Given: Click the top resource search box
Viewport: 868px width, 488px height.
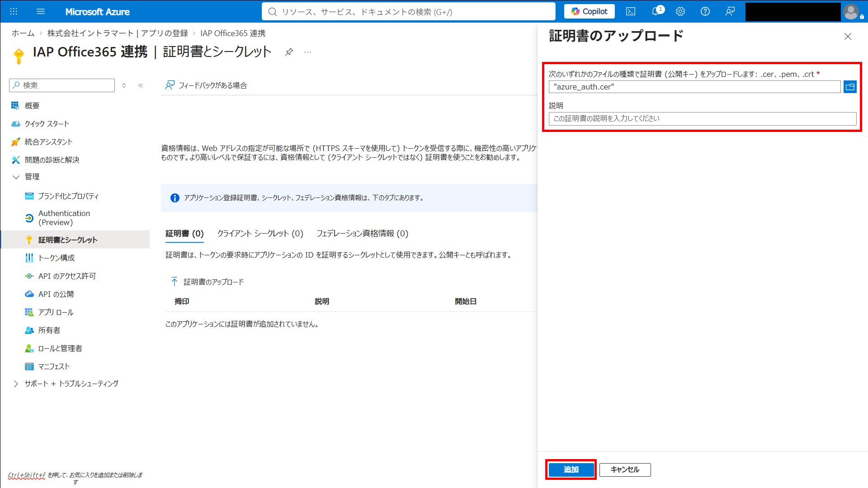Looking at the screenshot, I should 408,12.
